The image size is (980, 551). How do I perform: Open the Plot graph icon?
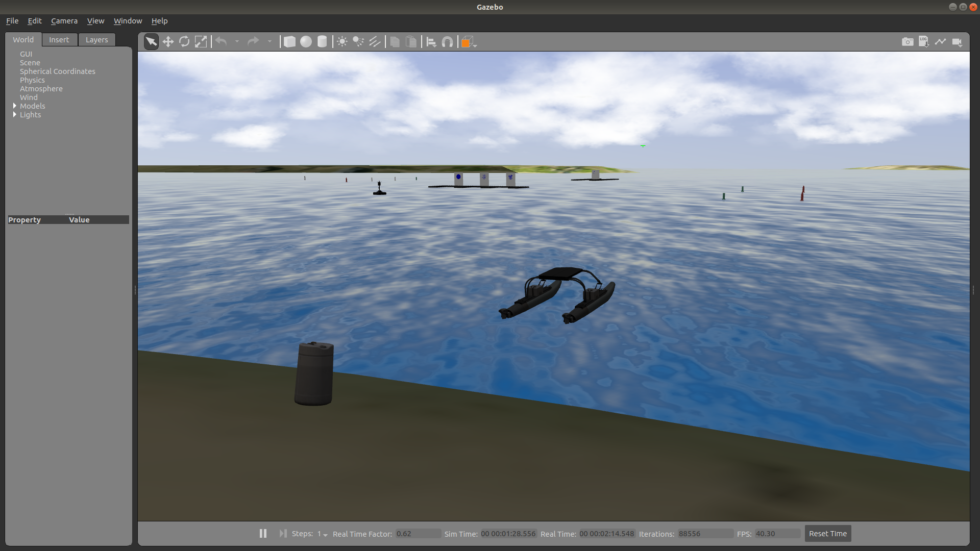click(940, 42)
